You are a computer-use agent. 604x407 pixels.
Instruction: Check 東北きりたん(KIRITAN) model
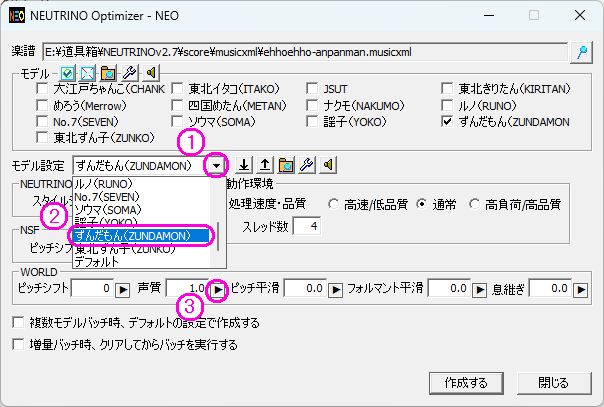pos(447,89)
